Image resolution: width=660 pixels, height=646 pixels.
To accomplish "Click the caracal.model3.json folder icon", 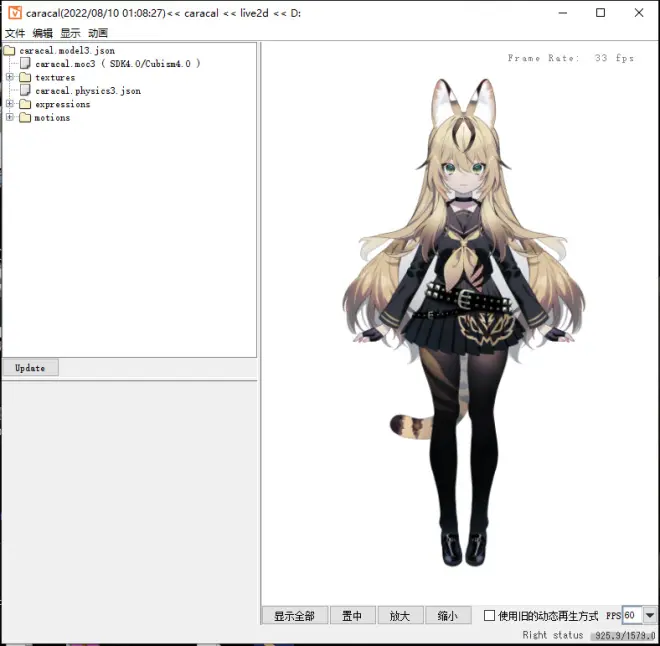I will (x=9, y=51).
